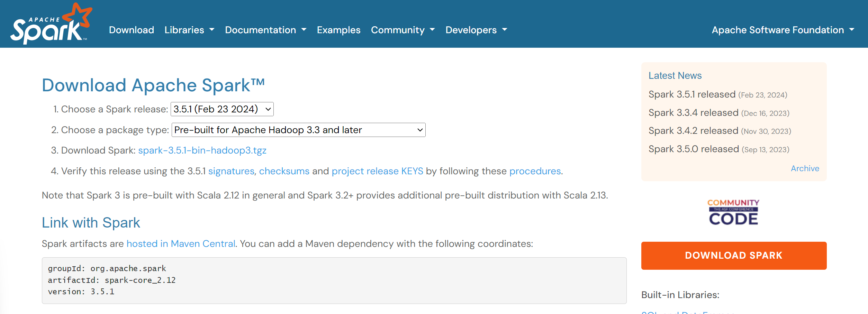Image resolution: width=868 pixels, height=314 pixels.
Task: Click the artifactId: spark-core_2.12 line
Action: pyautogui.click(x=112, y=280)
